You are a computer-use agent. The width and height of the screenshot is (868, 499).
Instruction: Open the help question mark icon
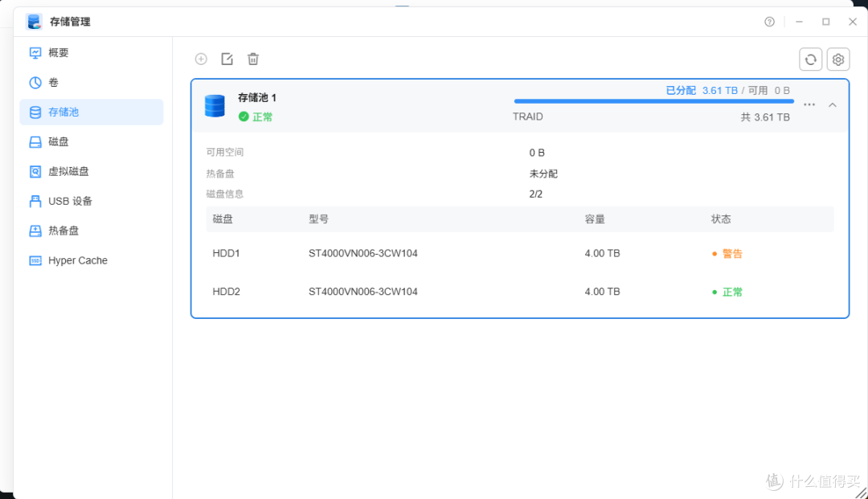769,22
